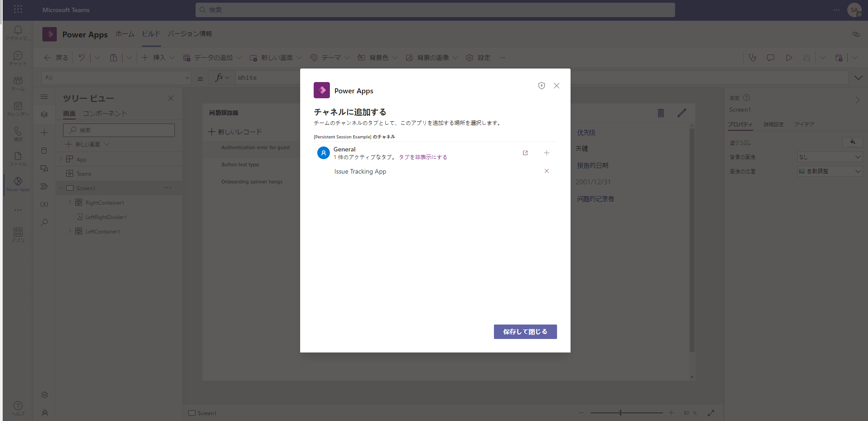
Task: Click the save icon in toolbar
Action: pos(807,58)
